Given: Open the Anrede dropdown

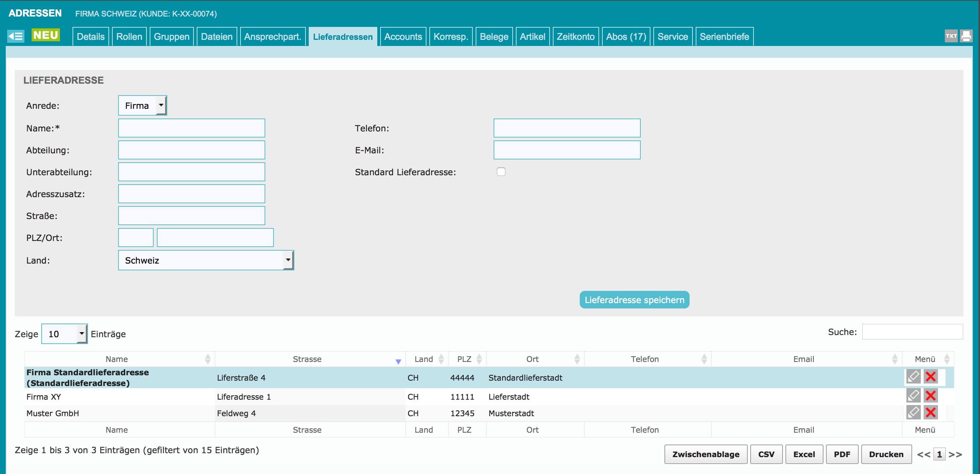Looking at the screenshot, I should pyautogui.click(x=142, y=105).
